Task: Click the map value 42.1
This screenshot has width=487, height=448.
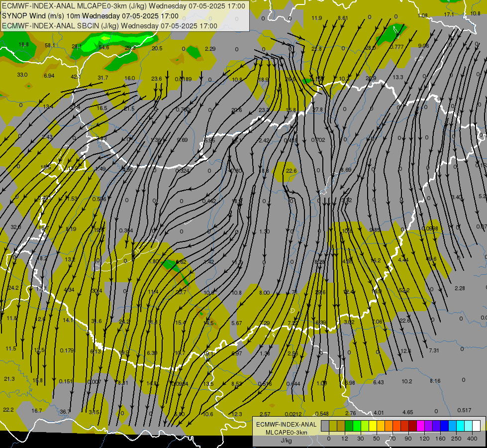Action: point(76,77)
